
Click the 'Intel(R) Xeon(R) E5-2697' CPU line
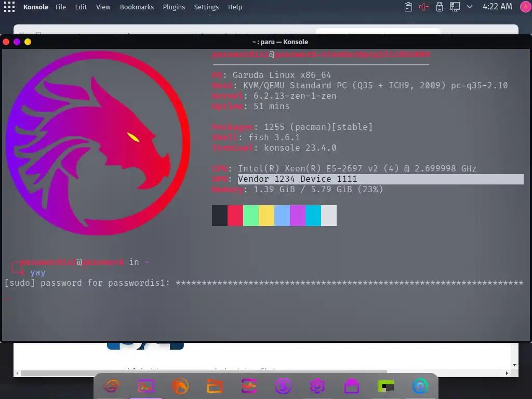[357, 169]
